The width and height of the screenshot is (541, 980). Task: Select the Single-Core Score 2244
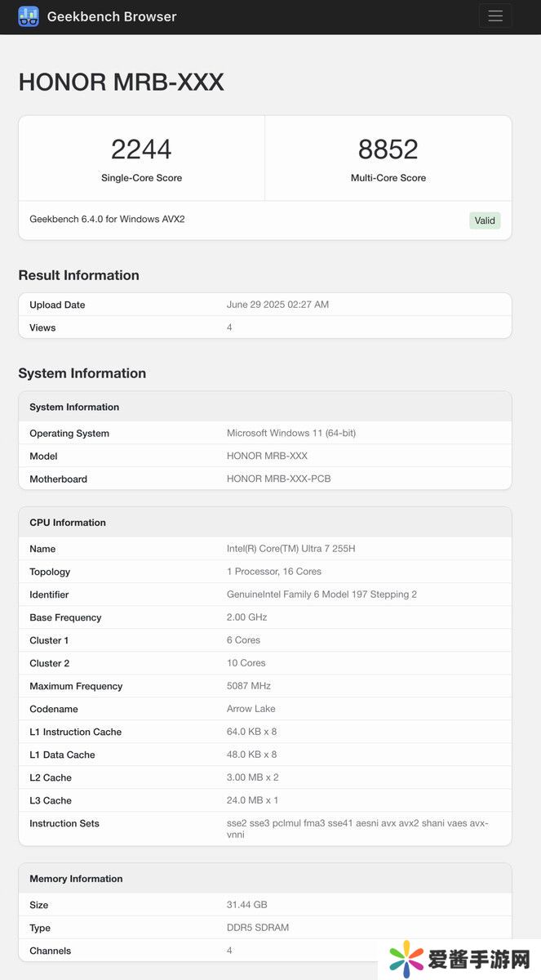click(x=141, y=149)
